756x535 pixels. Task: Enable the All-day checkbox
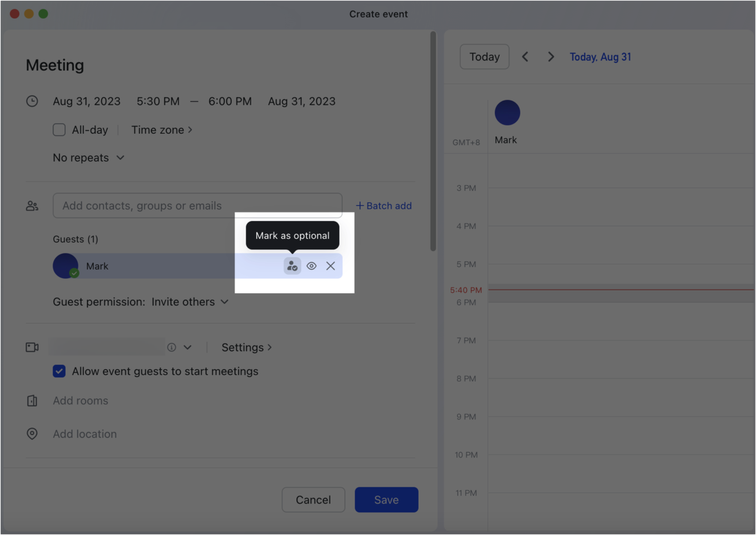pyautogui.click(x=59, y=130)
